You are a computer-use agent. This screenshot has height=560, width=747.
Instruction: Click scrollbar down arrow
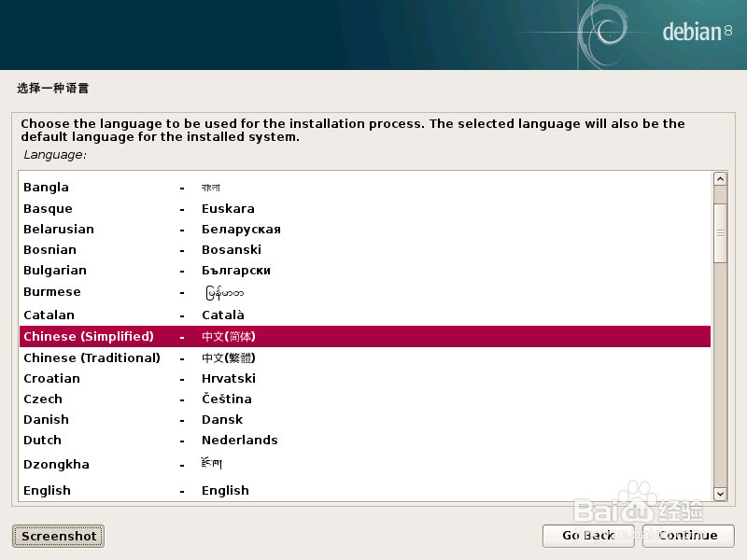(720, 494)
